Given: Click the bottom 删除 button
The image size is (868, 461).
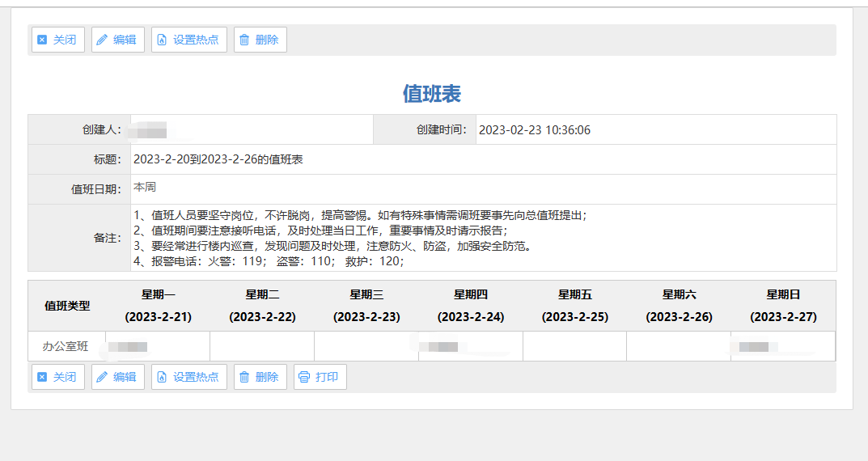Looking at the screenshot, I should click(260, 377).
